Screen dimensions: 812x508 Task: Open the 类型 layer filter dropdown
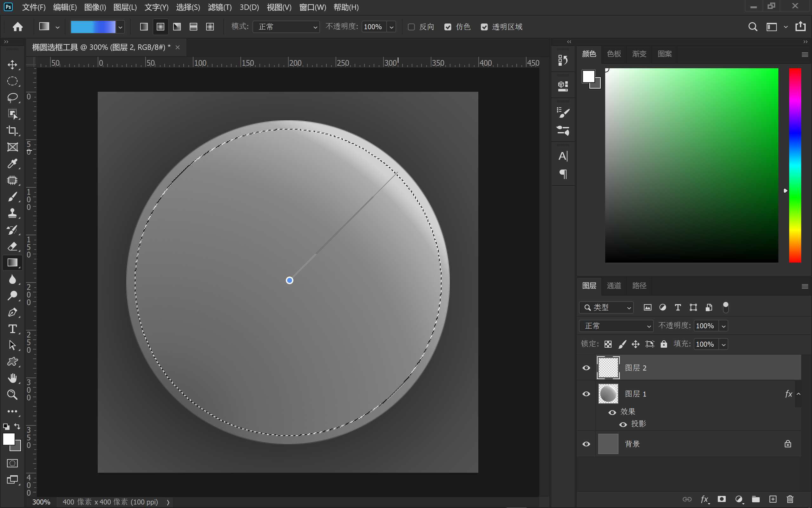pos(606,307)
